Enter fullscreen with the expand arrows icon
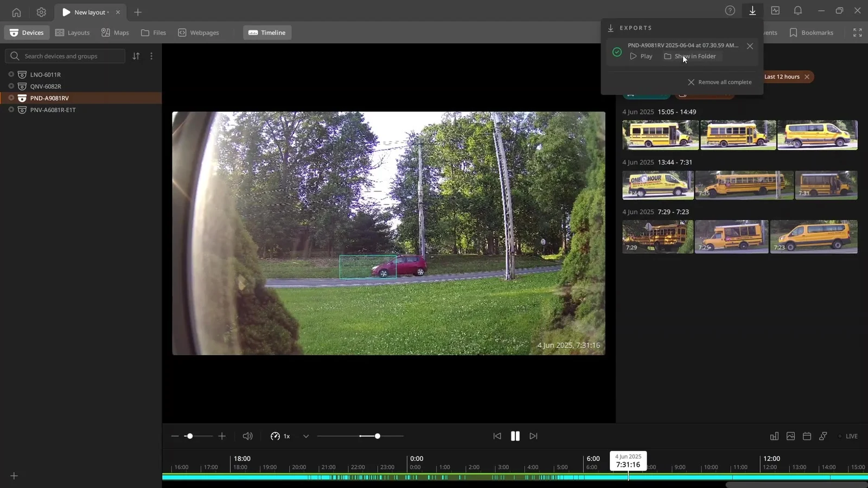 pos(858,33)
